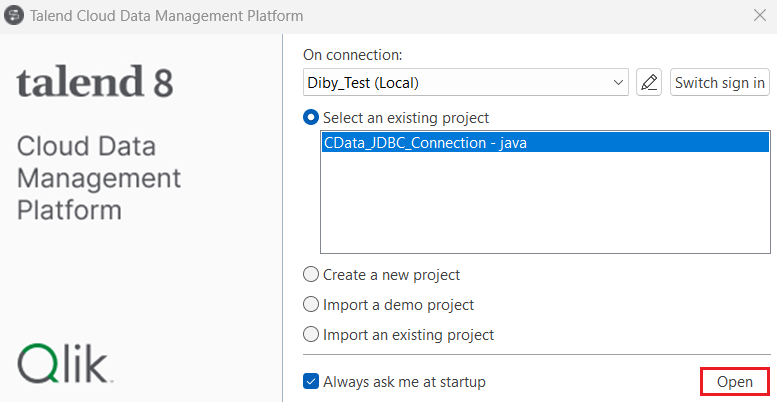The image size is (777, 402).
Task: Select the CData_JDBC_Connection - java project
Action: [x=425, y=143]
